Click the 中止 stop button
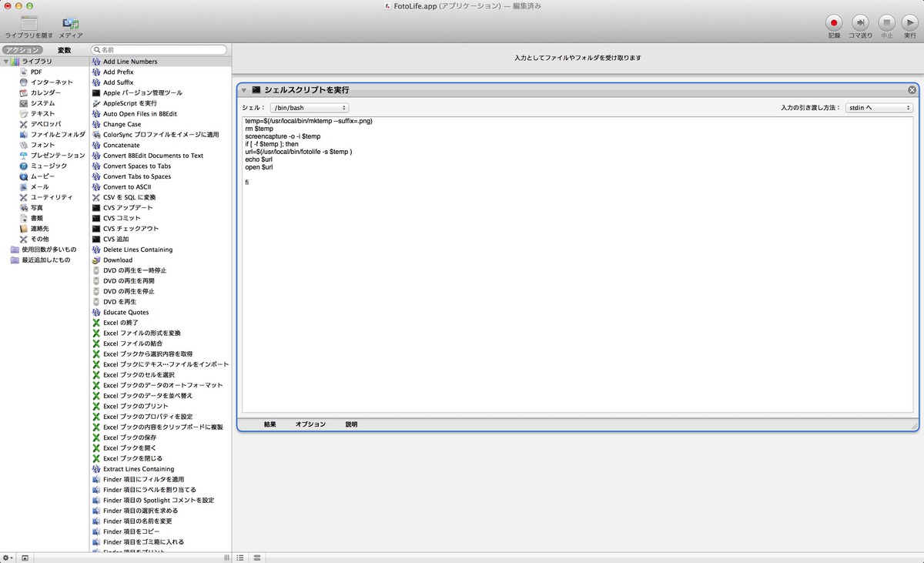 point(886,22)
